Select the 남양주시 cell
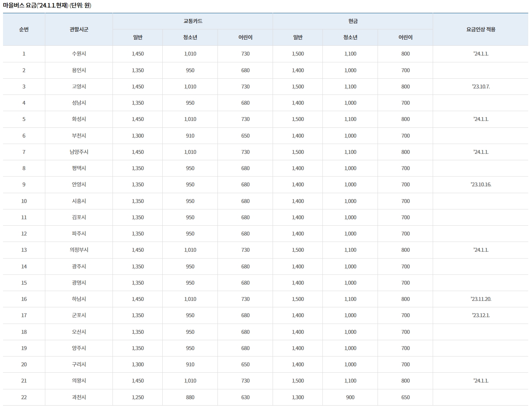The width and height of the screenshot is (532, 406). [79, 152]
